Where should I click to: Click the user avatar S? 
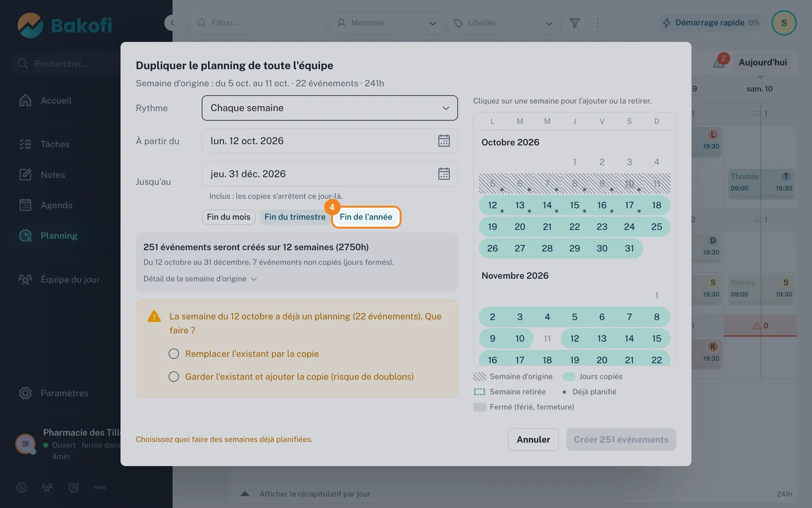[784, 23]
